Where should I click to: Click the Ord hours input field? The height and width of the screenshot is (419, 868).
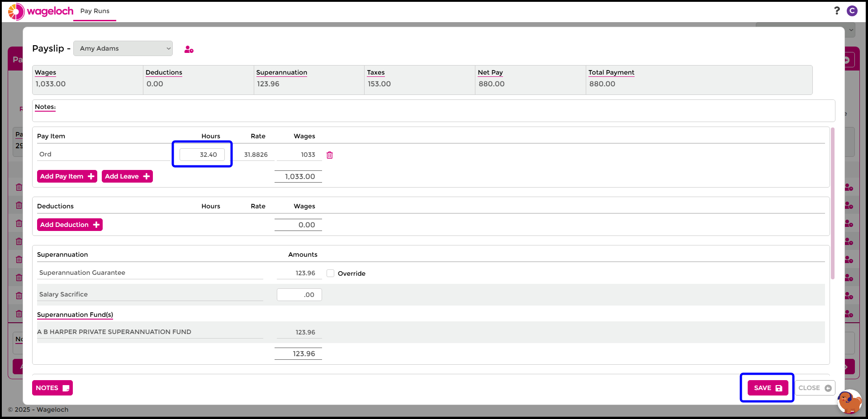[x=202, y=155]
